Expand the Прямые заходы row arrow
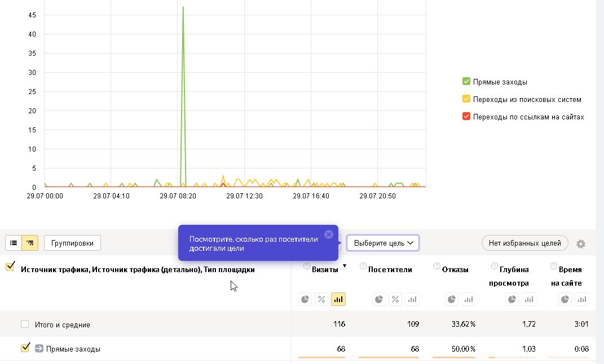This screenshot has width=604, height=364. [39, 349]
